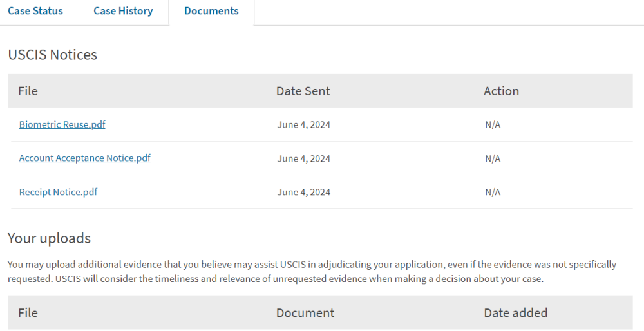
Task: Click the USCIS Notices section heading
Action: coord(53,55)
